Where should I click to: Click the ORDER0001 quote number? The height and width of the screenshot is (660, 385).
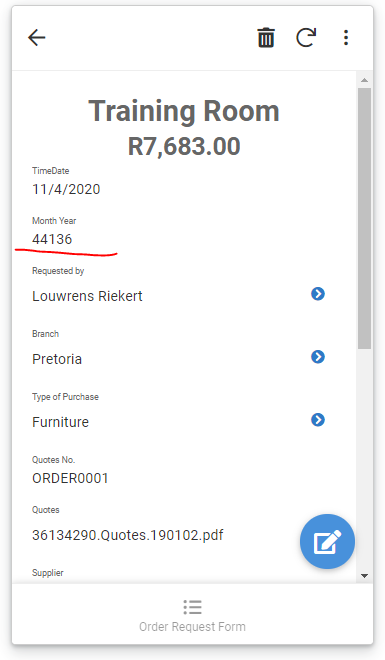(70, 478)
